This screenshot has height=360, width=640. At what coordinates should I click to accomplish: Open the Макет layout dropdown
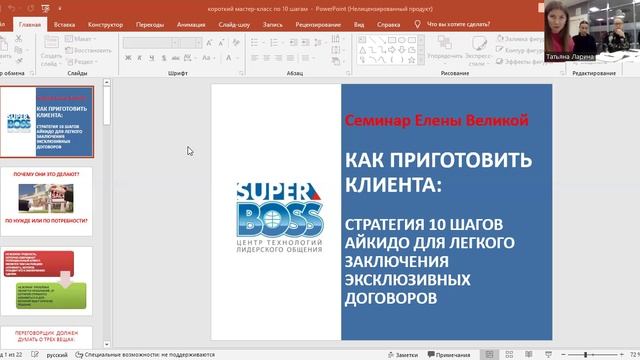pyautogui.click(x=81, y=39)
